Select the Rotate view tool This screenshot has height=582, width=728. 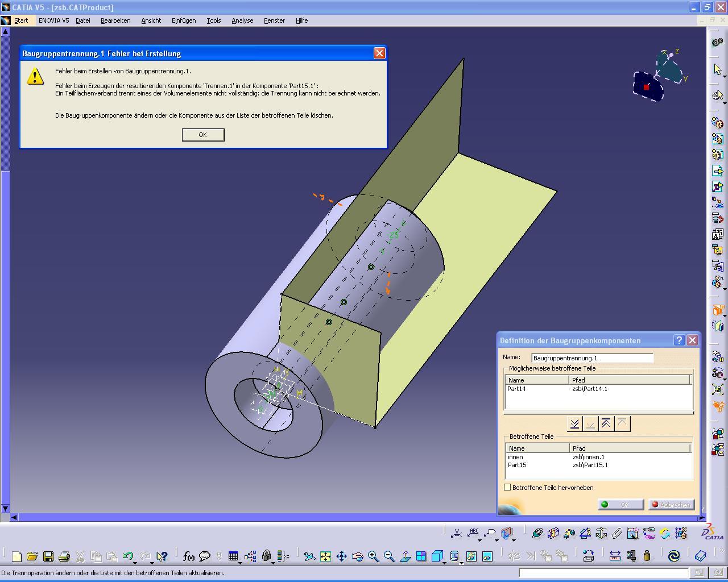(x=357, y=556)
